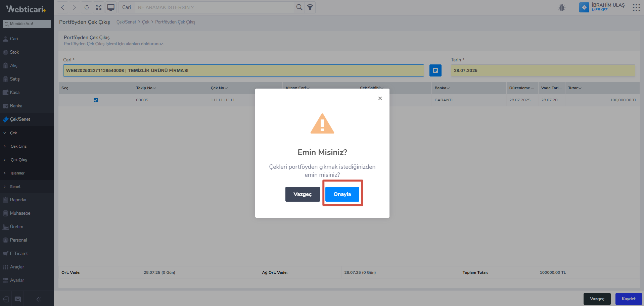Viewport: 644px width, 306px height.
Task: Click the bug report icon
Action: (562, 7)
